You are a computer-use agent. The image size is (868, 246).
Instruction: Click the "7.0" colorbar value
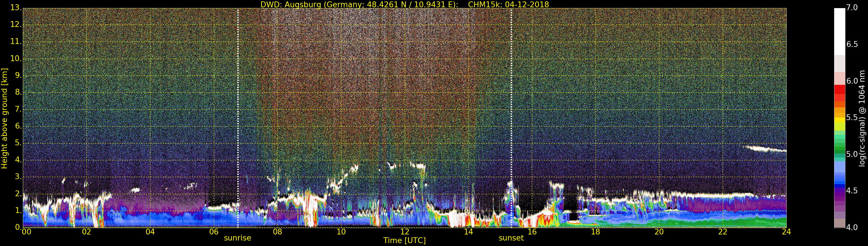pos(852,8)
